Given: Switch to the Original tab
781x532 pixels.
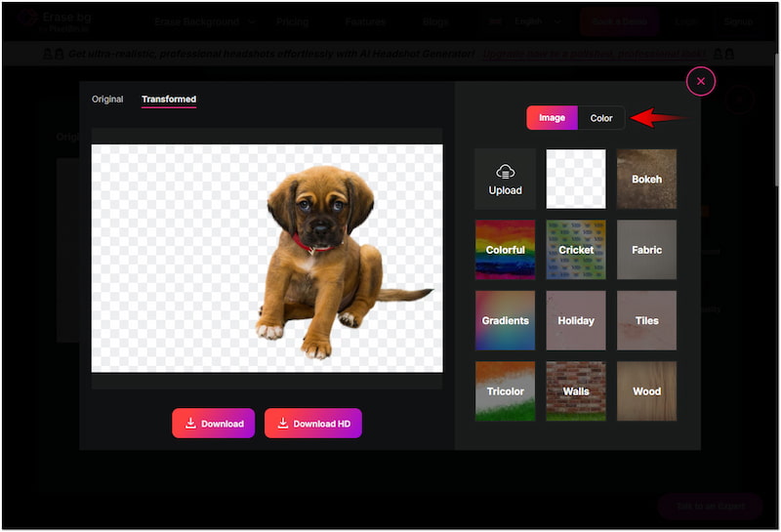Looking at the screenshot, I should 107,100.
